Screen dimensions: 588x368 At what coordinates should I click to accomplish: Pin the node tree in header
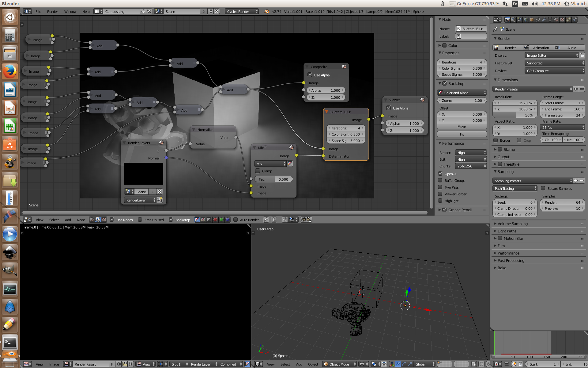[266, 220]
